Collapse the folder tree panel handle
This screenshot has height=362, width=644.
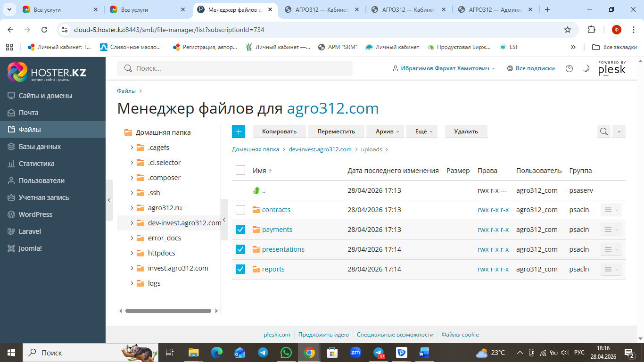[224, 220]
